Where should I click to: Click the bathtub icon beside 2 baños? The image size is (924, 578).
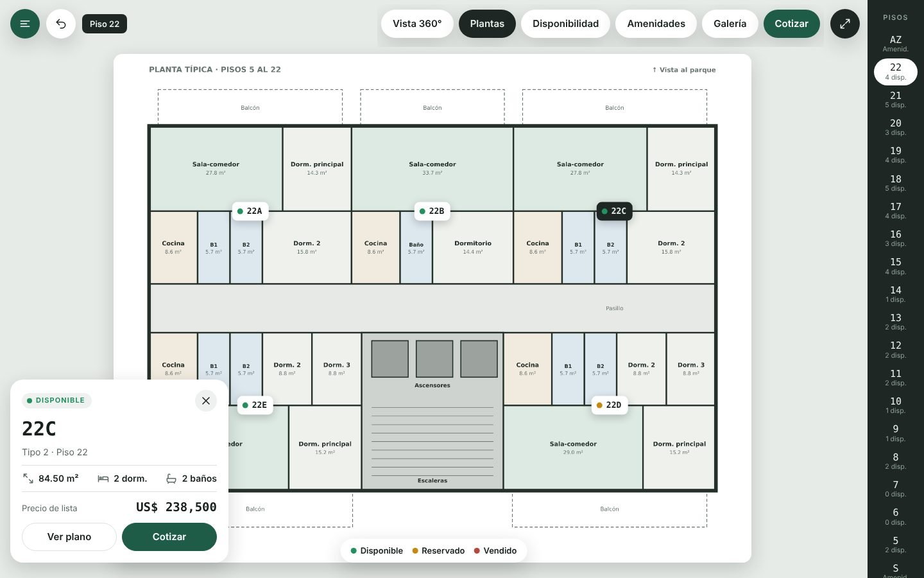(x=171, y=478)
